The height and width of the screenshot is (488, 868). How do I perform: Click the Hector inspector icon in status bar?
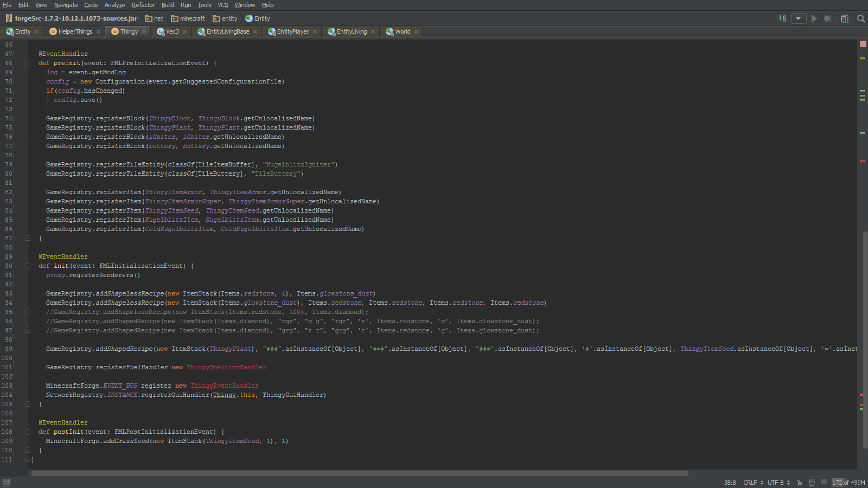click(x=812, y=483)
